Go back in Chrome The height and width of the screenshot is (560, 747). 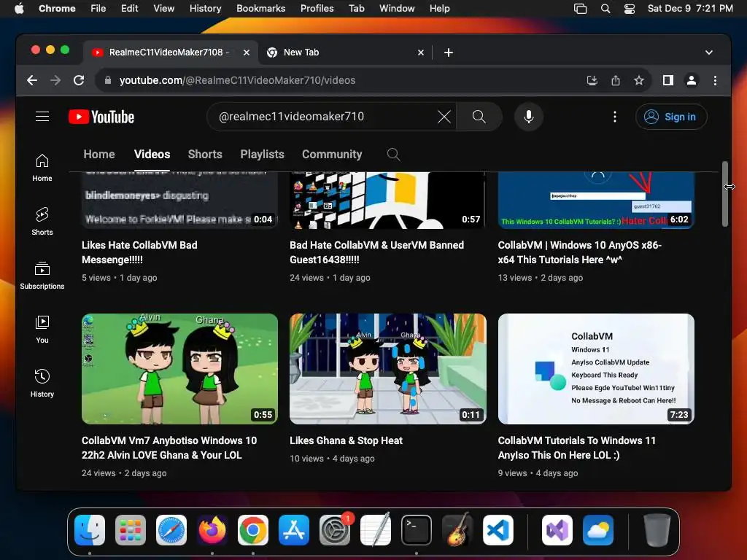(32, 80)
